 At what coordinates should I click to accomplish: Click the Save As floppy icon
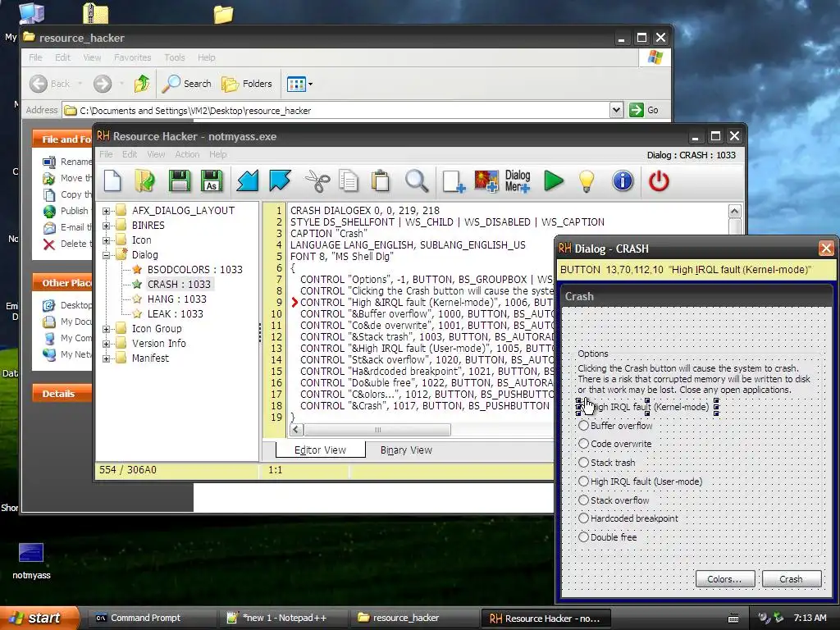212,180
